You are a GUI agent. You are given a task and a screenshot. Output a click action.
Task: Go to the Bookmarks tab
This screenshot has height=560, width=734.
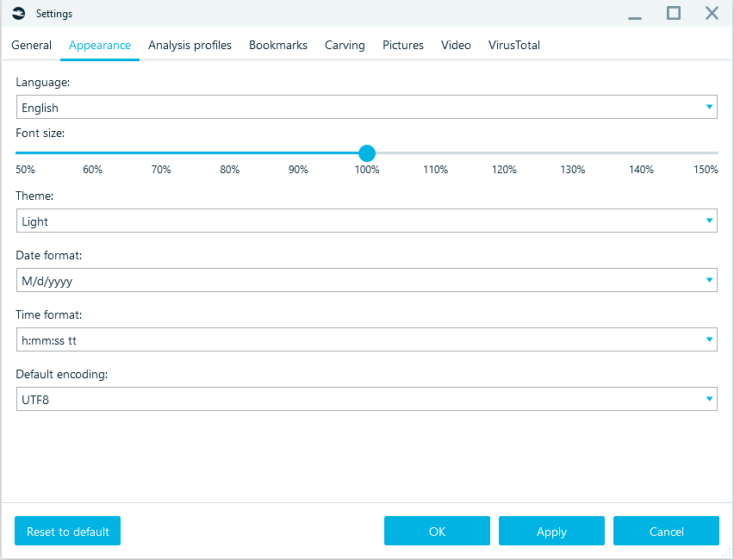click(x=278, y=45)
